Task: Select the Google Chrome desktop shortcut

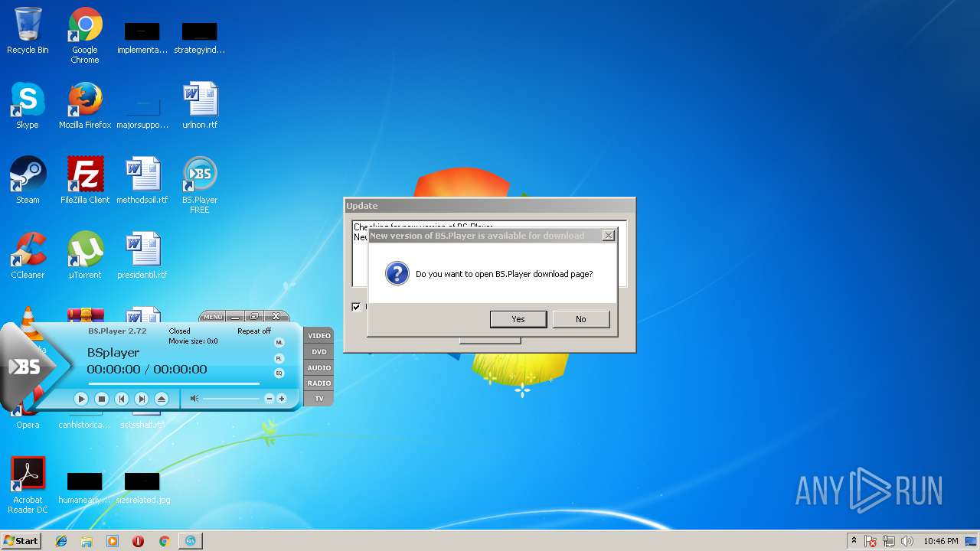Action: coord(85,35)
